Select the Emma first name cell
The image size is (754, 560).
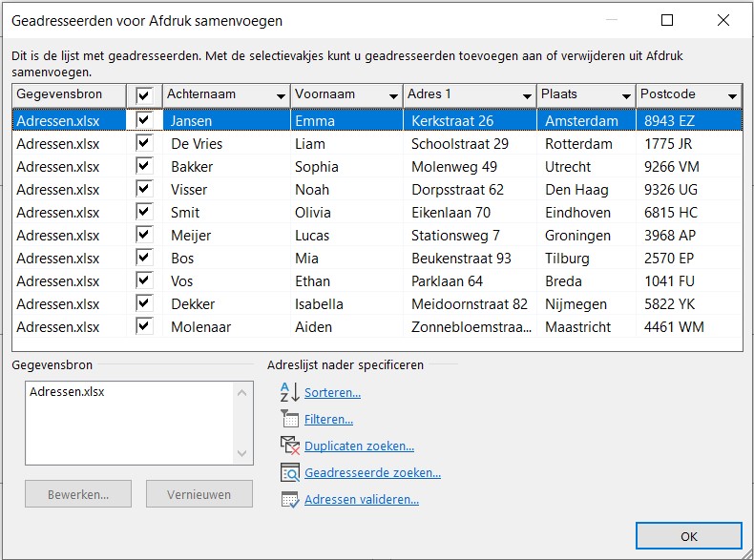click(346, 120)
